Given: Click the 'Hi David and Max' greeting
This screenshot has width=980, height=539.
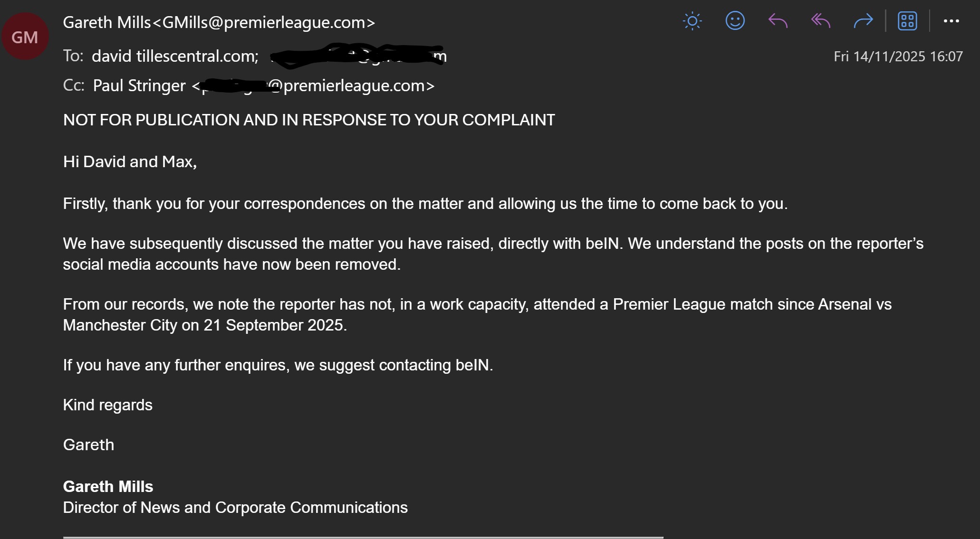Looking at the screenshot, I should click(x=130, y=162).
